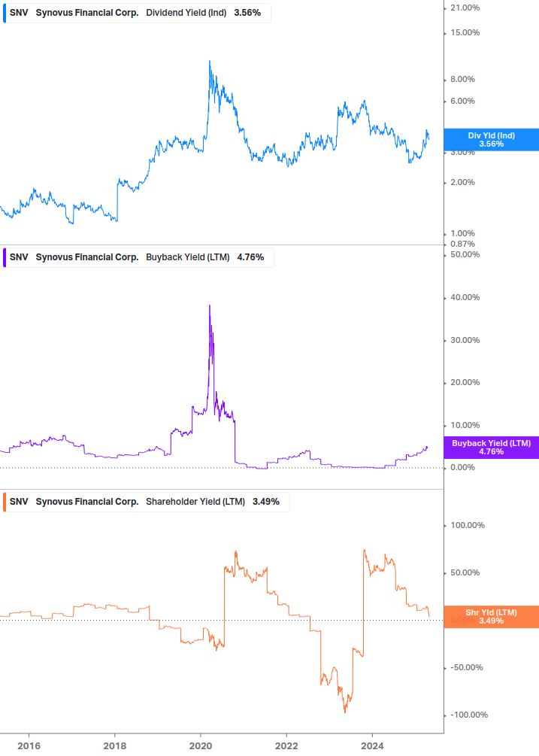Click the 6.00% axis label in dividend chart
The image size is (539, 756).
tap(462, 102)
